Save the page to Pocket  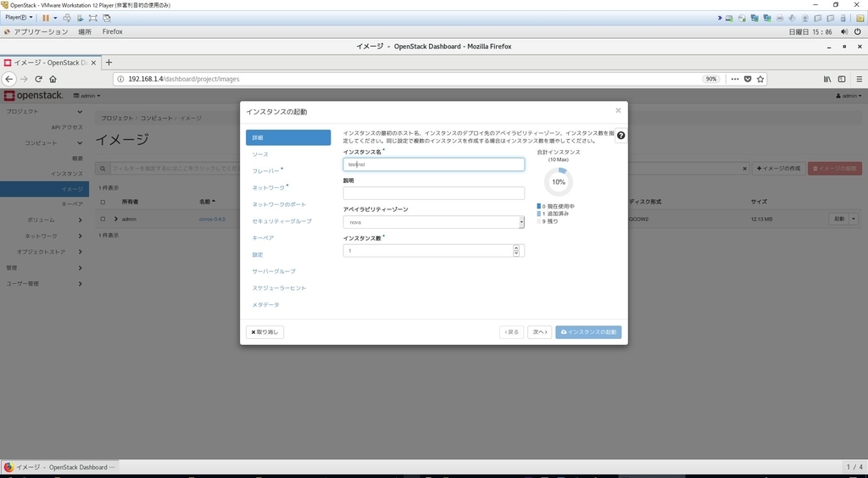pos(748,79)
